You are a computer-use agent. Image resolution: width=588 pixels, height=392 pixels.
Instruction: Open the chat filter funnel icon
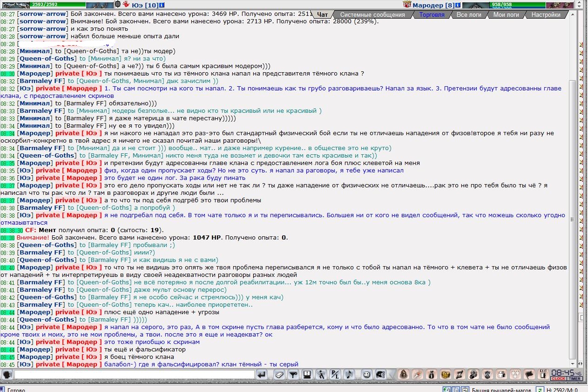pos(293,375)
